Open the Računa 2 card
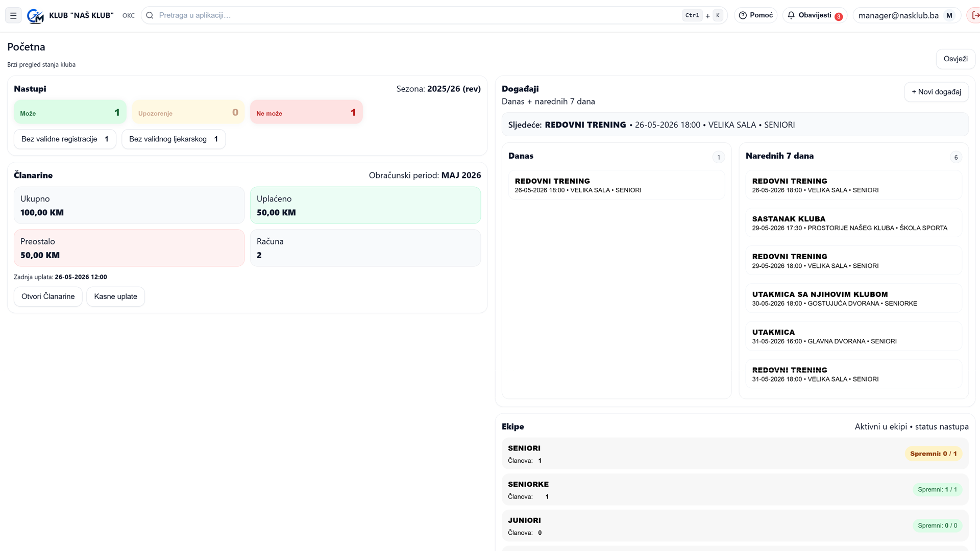 coord(365,248)
